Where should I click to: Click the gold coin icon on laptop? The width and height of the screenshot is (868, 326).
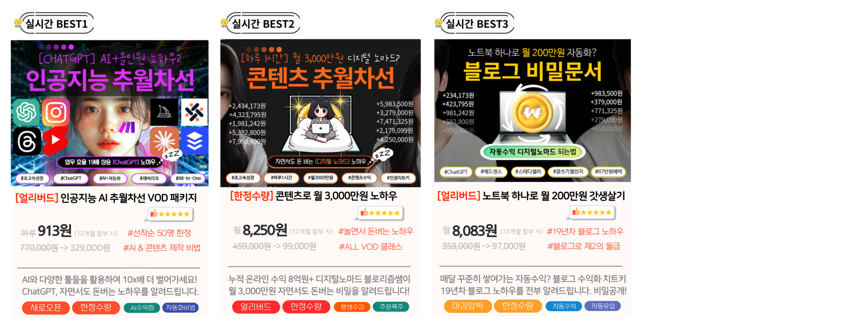(533, 112)
